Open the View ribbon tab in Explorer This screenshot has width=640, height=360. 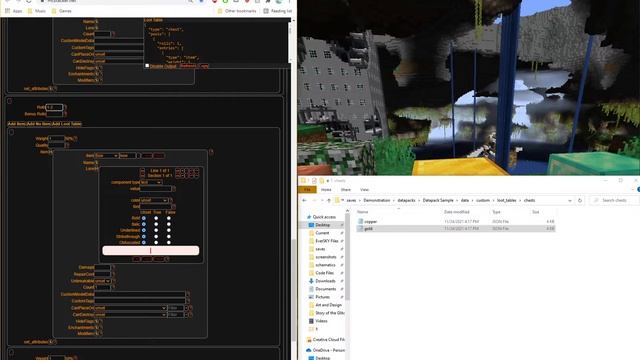pos(364,190)
